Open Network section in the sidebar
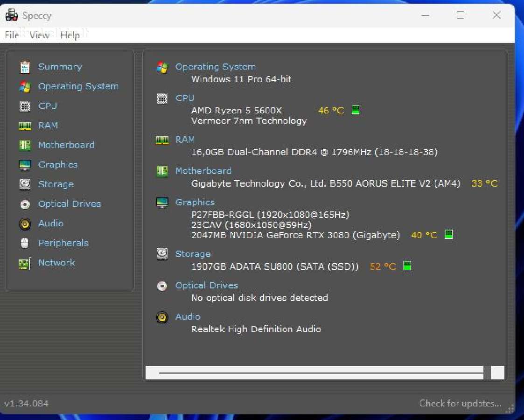 click(56, 263)
